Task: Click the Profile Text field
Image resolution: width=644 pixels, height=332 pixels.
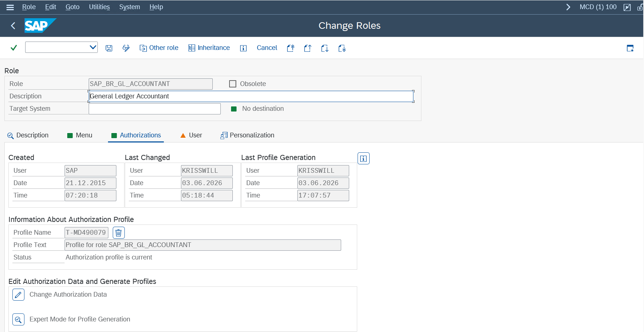Action: (x=203, y=245)
